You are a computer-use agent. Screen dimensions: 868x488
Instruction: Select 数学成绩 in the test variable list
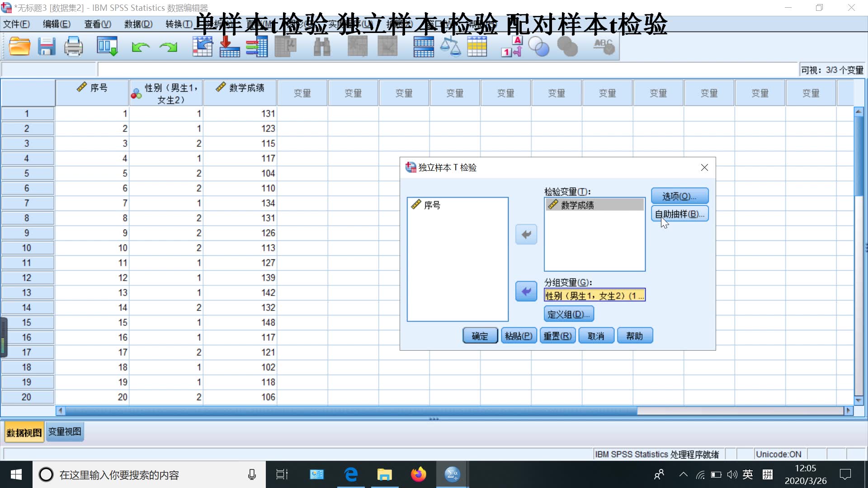pos(594,205)
